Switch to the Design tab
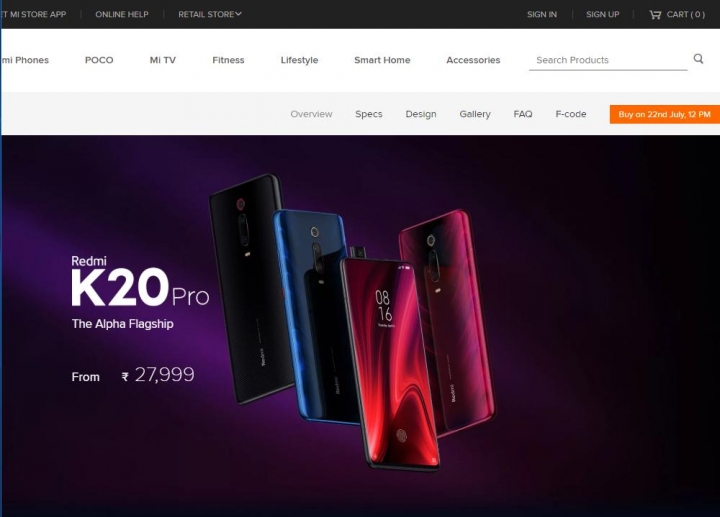Image resolution: width=720 pixels, height=517 pixels. pyautogui.click(x=421, y=114)
